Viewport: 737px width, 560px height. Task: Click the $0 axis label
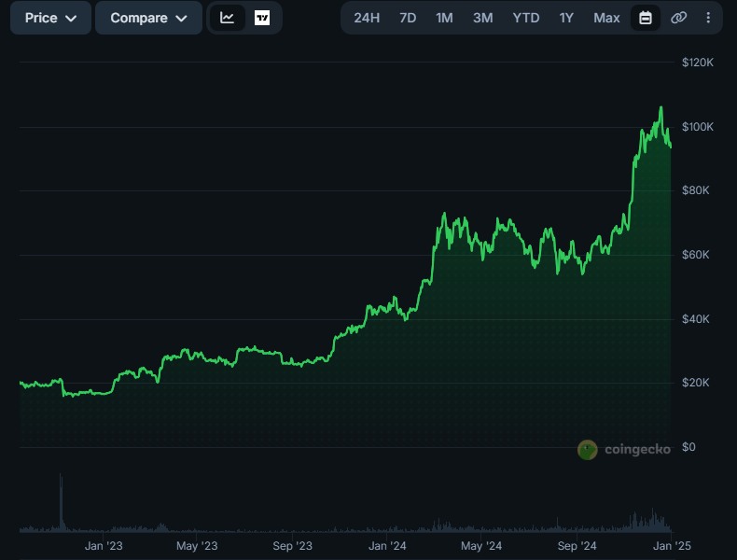688,447
